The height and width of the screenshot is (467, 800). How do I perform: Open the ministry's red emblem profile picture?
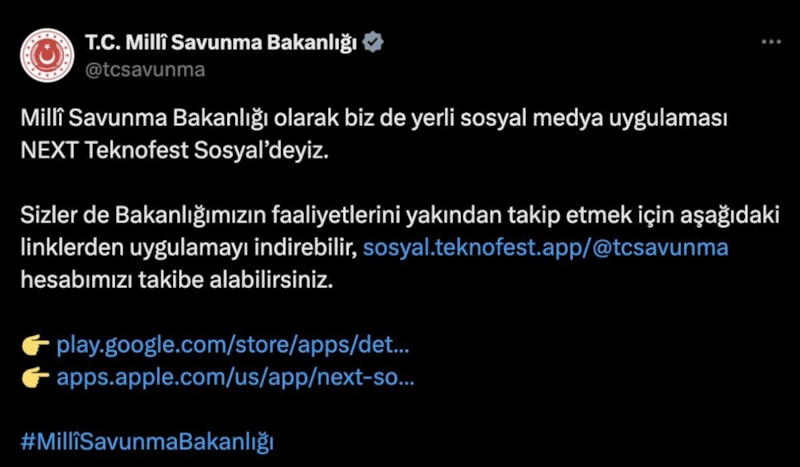(47, 55)
